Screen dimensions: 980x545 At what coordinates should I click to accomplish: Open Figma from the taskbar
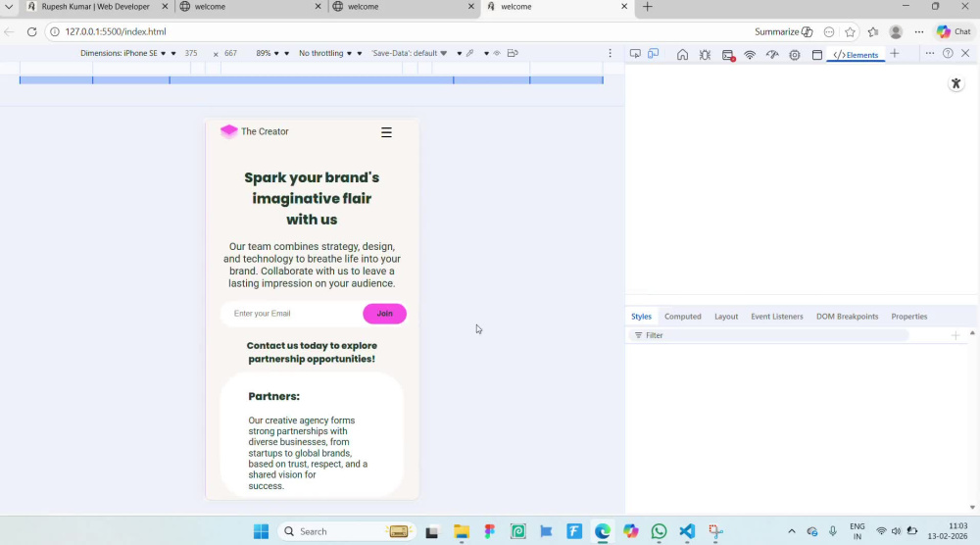tap(489, 531)
